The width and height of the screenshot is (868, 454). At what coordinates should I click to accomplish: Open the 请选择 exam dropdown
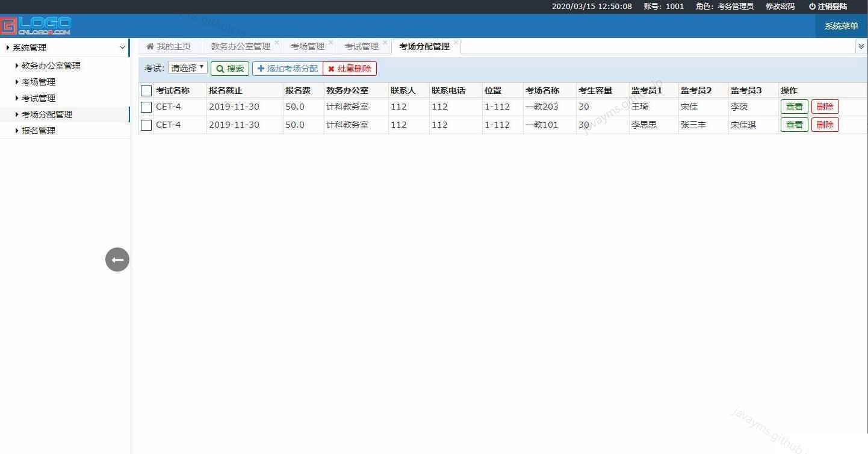[187, 68]
